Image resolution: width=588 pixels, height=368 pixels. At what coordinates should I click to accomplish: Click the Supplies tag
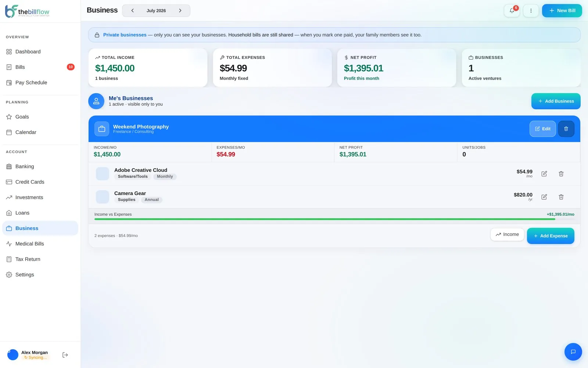click(126, 200)
